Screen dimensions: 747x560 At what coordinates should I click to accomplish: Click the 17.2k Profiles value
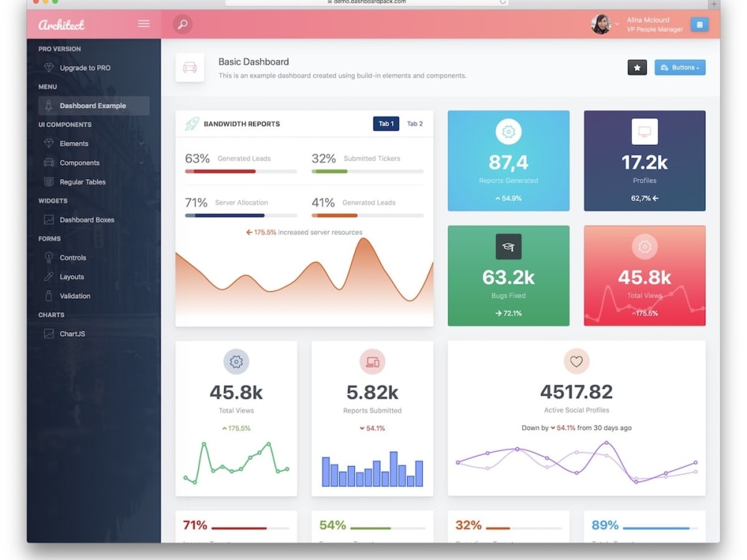coord(645,162)
